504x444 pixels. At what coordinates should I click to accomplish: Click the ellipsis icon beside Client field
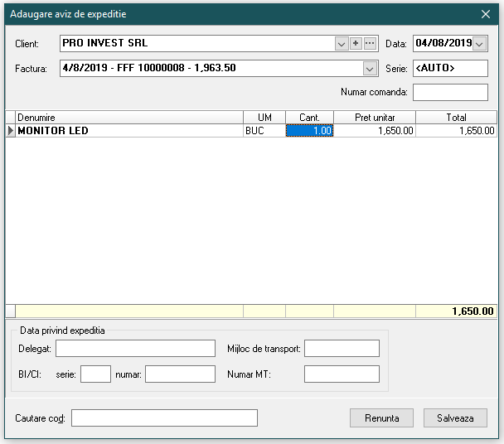(x=370, y=43)
